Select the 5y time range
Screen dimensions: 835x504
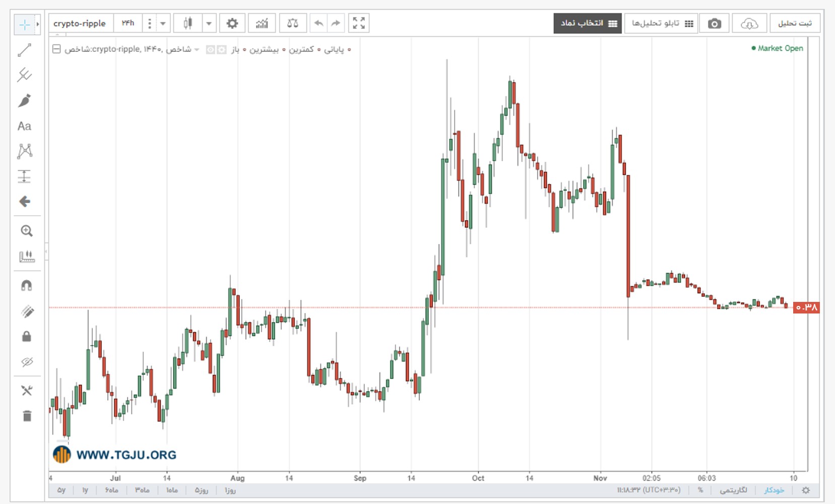pyautogui.click(x=61, y=490)
